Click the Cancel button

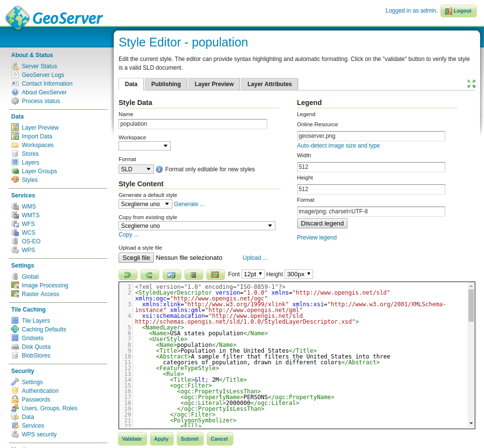coord(219,439)
